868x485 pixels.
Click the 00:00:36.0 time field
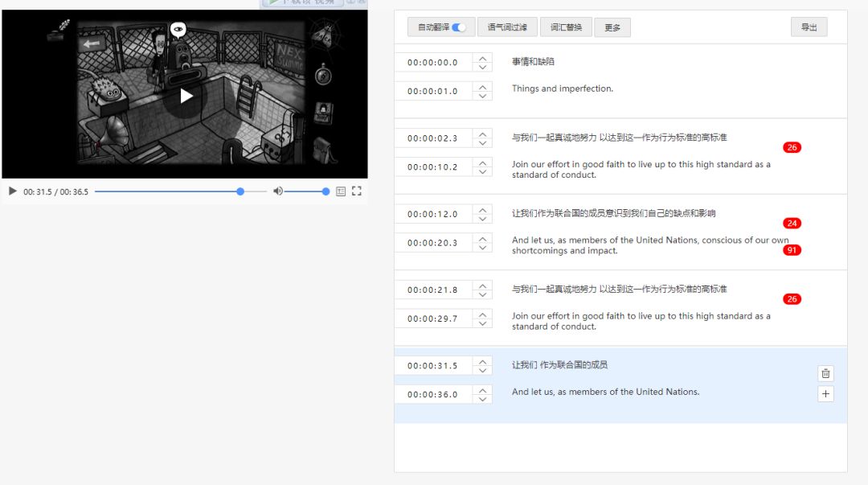tap(433, 395)
